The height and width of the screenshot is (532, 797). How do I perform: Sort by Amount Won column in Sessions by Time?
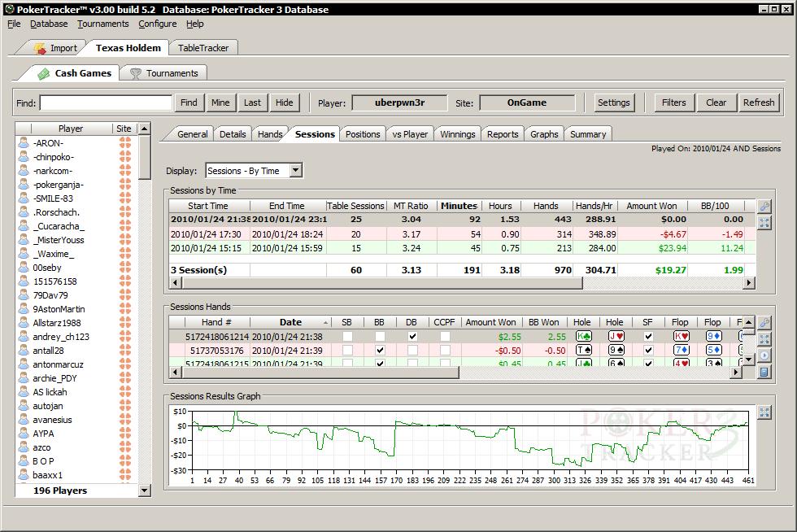pos(651,206)
